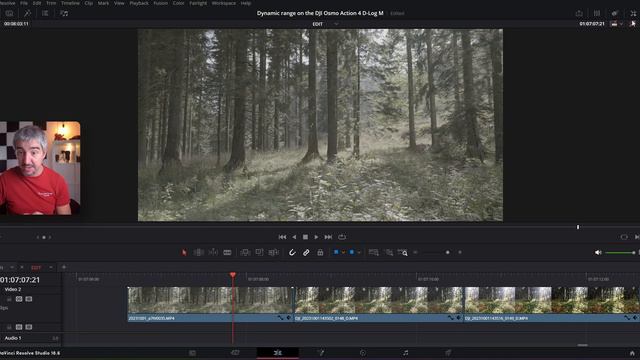Toggle timeline Snapping magnet
This screenshot has height=360, width=640.
click(x=292, y=253)
